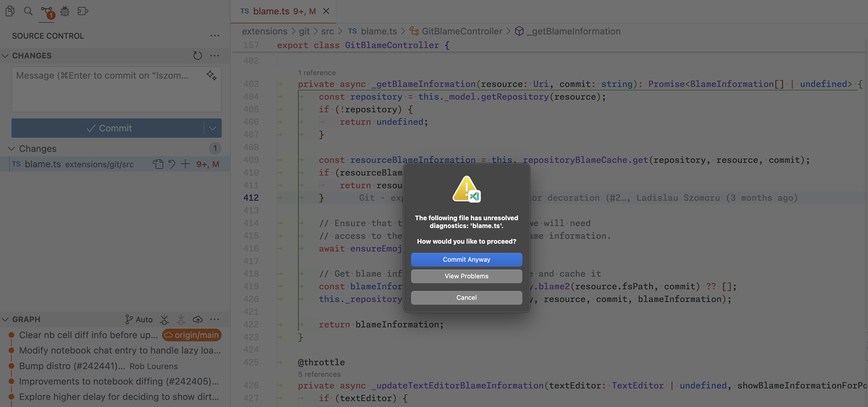Open the Explorer view icon
Viewport: 868px width, 407px height.
pyautogui.click(x=10, y=11)
